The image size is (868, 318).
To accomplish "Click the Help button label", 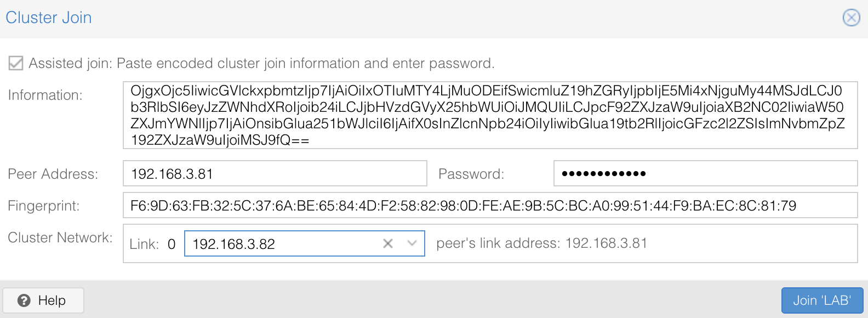I will [52, 300].
